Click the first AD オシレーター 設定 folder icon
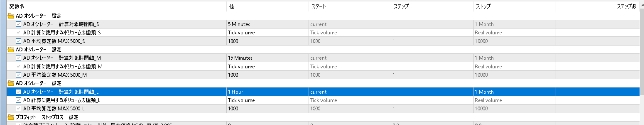Screen dimensions: 644x125 pyautogui.click(x=11, y=16)
